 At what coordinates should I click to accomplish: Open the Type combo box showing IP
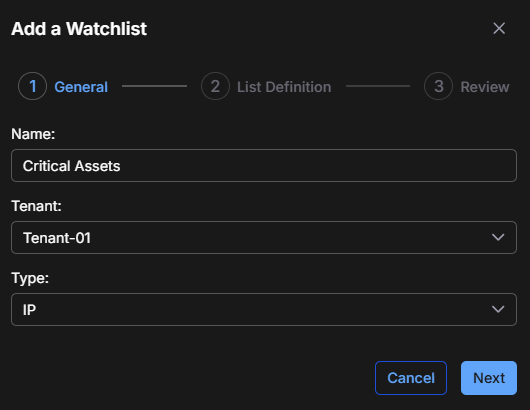click(264, 310)
